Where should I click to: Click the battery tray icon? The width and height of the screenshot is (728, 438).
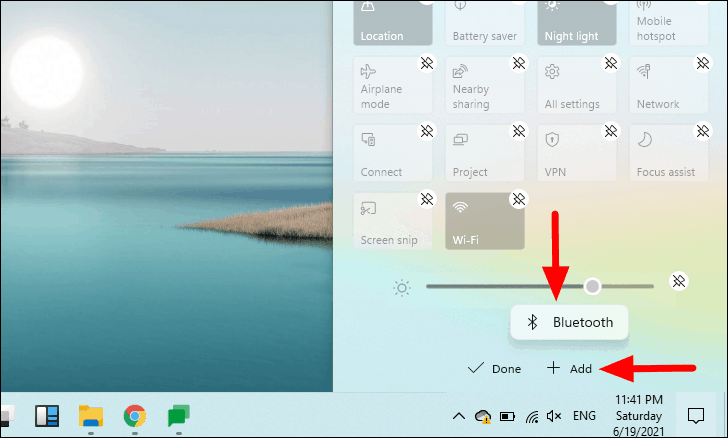(x=507, y=416)
